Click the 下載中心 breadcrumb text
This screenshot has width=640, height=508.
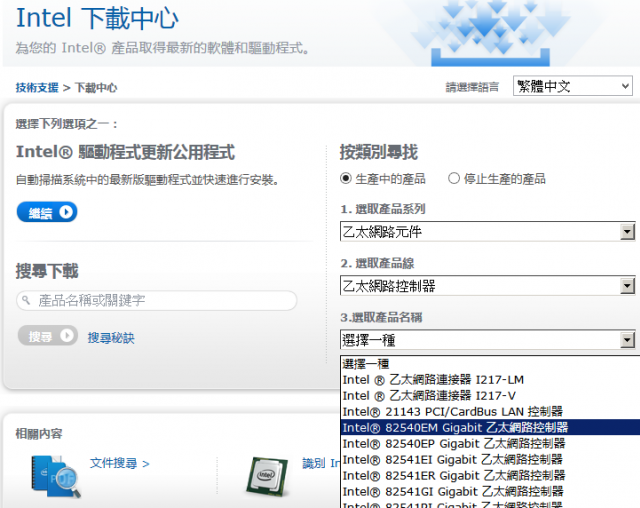(96, 87)
